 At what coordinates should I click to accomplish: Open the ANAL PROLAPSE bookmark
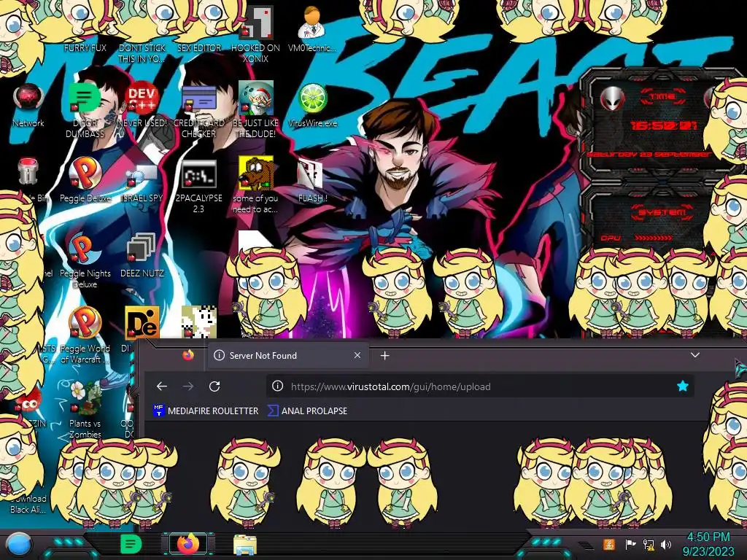click(x=307, y=411)
